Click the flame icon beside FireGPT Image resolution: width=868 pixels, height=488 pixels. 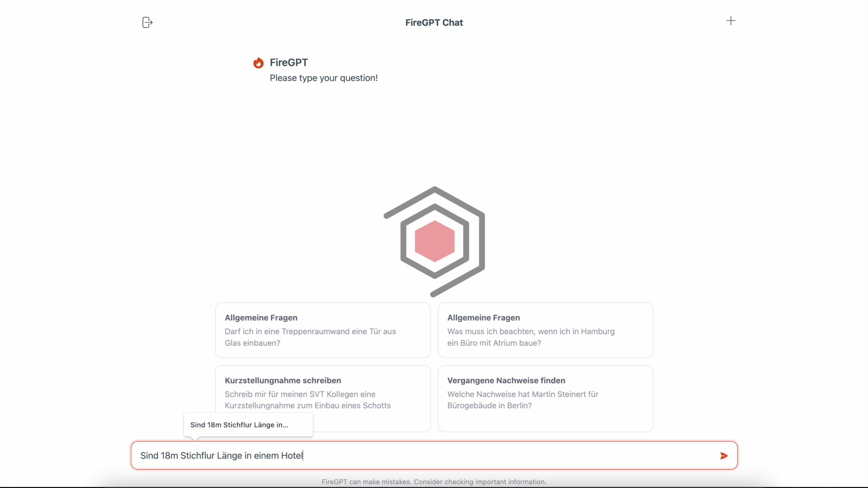259,62
